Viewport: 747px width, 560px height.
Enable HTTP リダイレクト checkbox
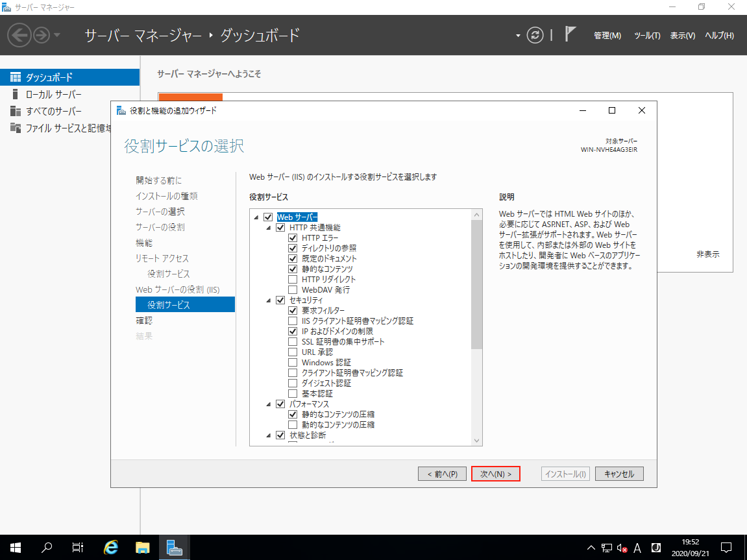[293, 280]
